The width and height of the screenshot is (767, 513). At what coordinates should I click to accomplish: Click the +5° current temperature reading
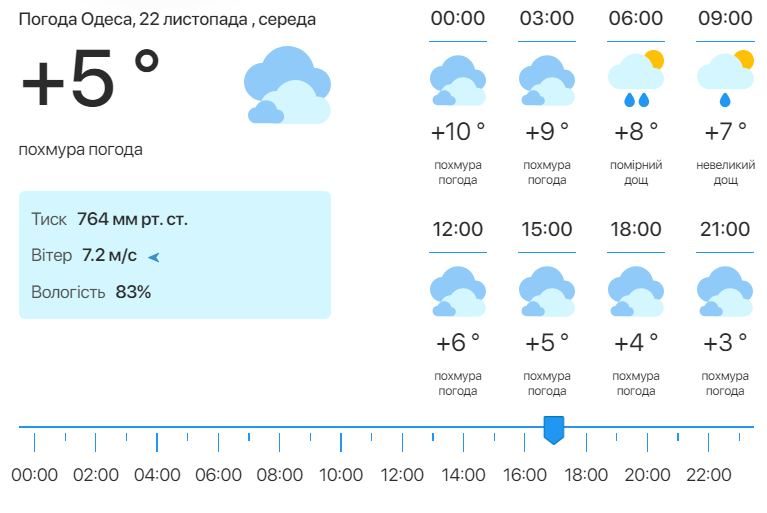coord(90,82)
